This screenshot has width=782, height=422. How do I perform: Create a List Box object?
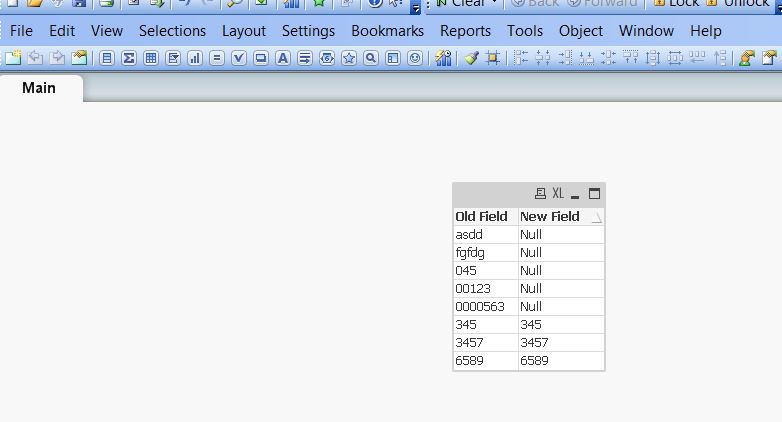(x=106, y=58)
